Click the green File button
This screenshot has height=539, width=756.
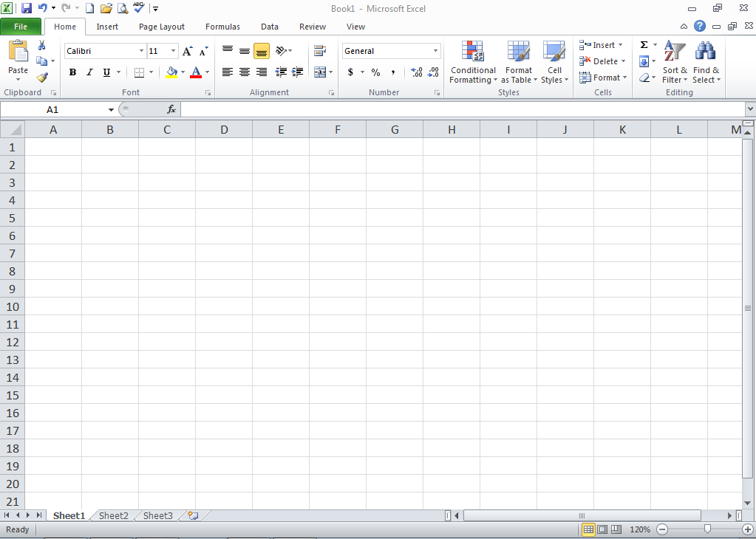click(21, 27)
